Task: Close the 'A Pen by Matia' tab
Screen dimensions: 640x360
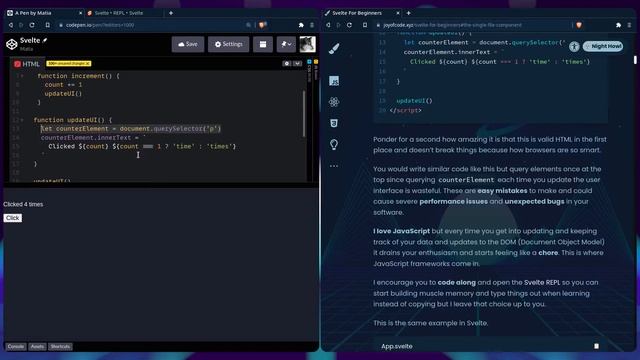Action: [x=80, y=13]
